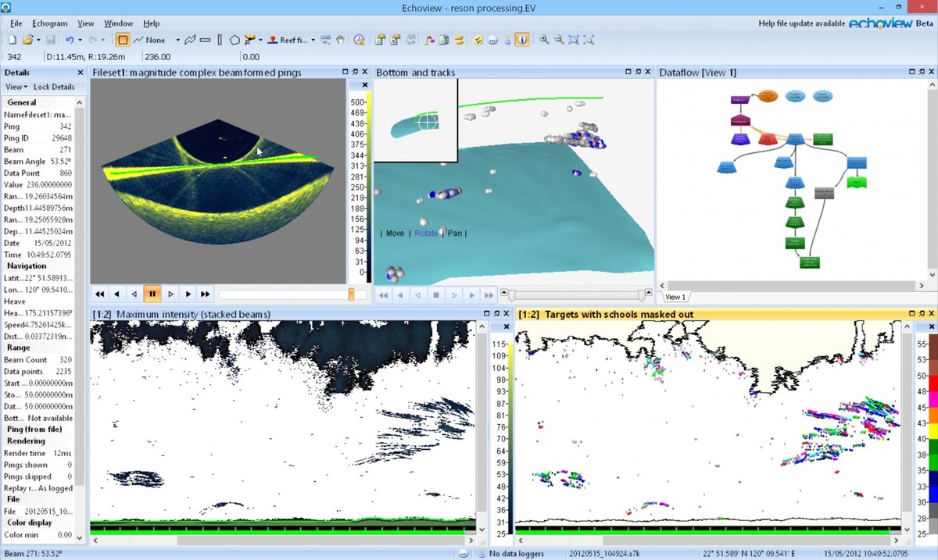Select the polyline line tool
This screenshot has height=560, width=938.
click(190, 40)
